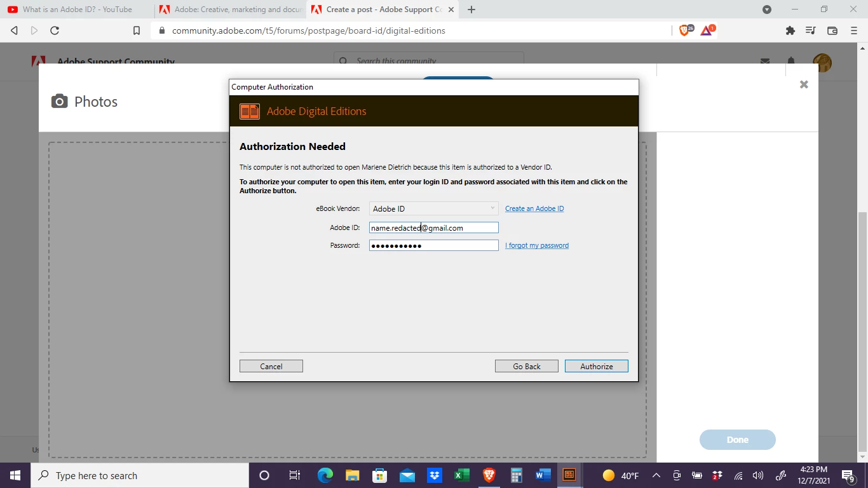Bookmark this page
Viewport: 868px width, 488px height.
coord(137,30)
